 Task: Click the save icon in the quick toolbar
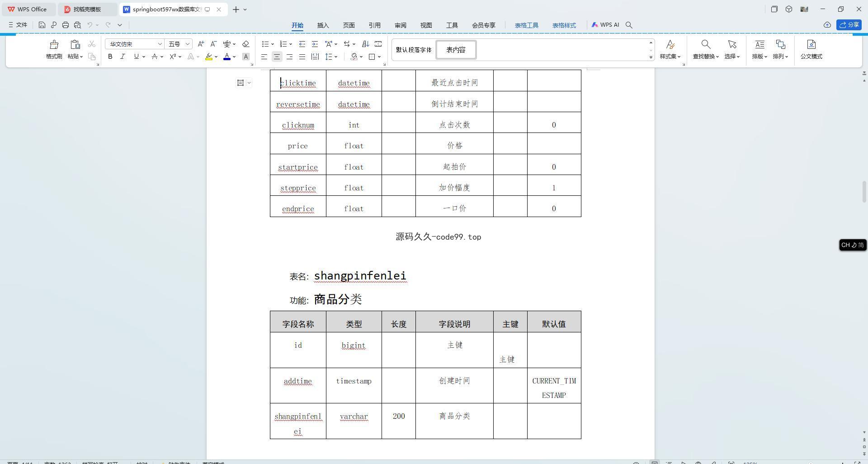[x=42, y=25]
